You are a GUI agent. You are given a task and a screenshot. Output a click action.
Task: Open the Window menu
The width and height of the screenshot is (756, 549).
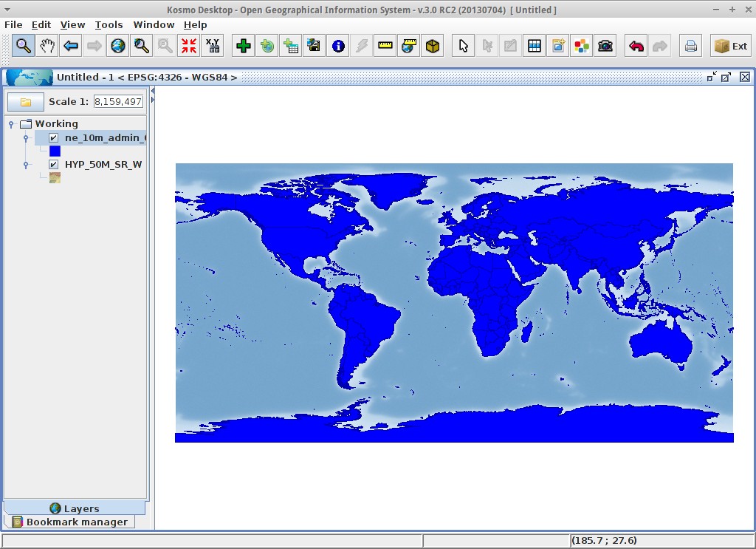pyautogui.click(x=154, y=24)
